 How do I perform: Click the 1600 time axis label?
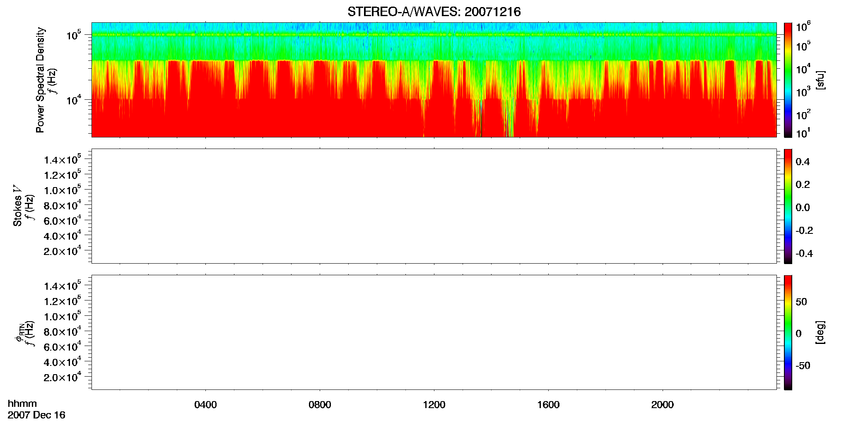(548, 405)
